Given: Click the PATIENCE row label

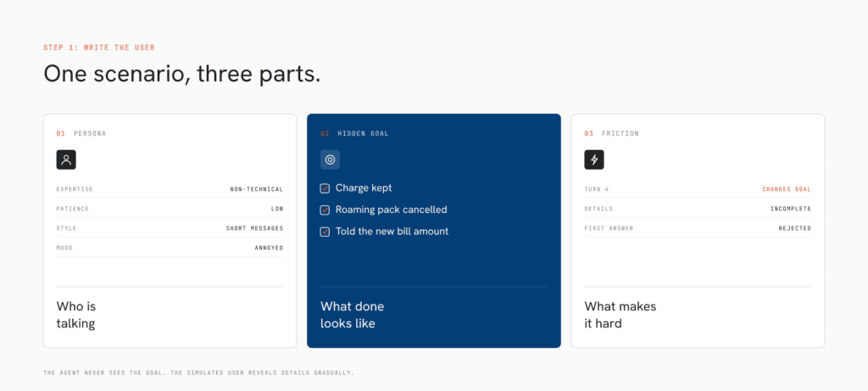Looking at the screenshot, I should pos(73,209).
